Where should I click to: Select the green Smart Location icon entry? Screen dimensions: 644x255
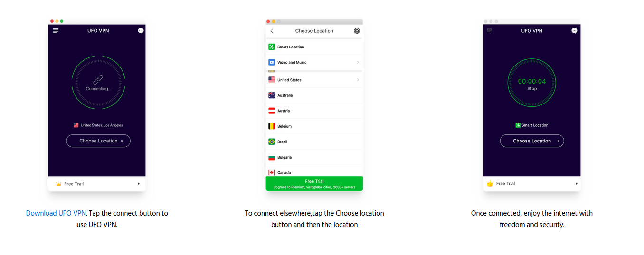pyautogui.click(x=272, y=47)
